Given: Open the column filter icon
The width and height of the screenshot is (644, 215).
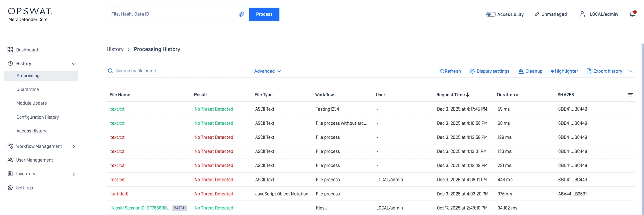Looking at the screenshot, I should click(630, 95).
